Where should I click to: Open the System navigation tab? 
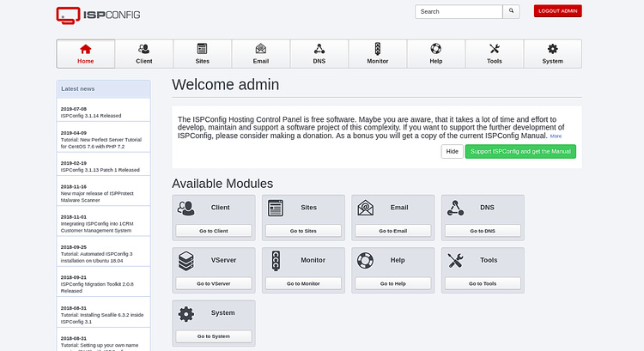coord(552,53)
